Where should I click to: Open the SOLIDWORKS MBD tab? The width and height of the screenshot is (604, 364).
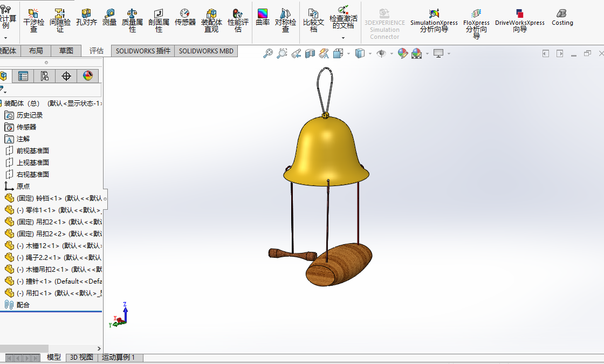206,51
